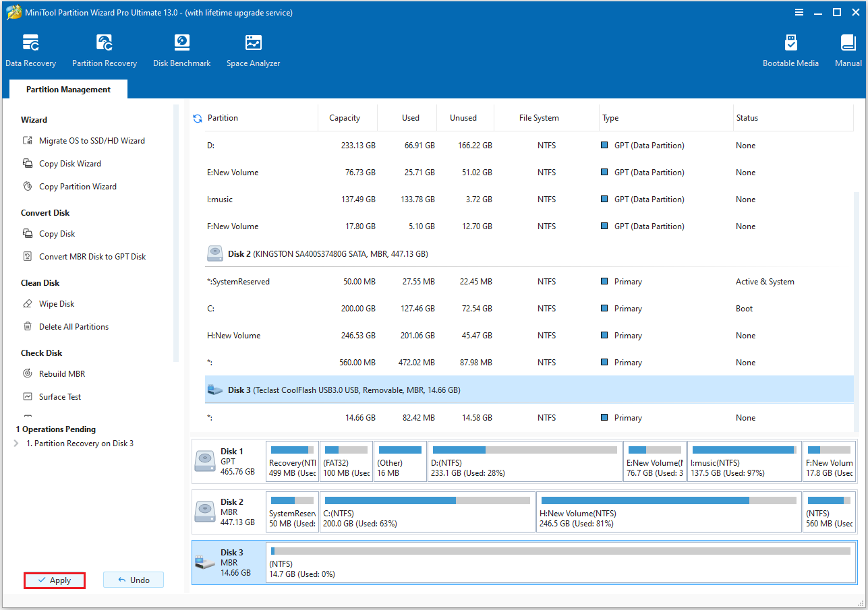Select the 560.00 MB unnamed partition row

click(529, 363)
